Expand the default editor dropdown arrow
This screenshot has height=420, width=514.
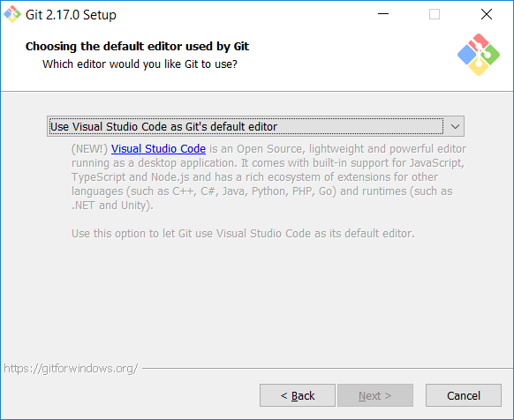(x=455, y=126)
